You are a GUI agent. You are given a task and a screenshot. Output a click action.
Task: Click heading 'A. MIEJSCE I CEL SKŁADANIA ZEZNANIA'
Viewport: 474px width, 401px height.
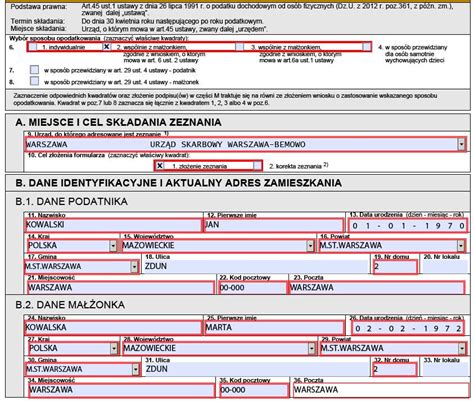coord(118,122)
